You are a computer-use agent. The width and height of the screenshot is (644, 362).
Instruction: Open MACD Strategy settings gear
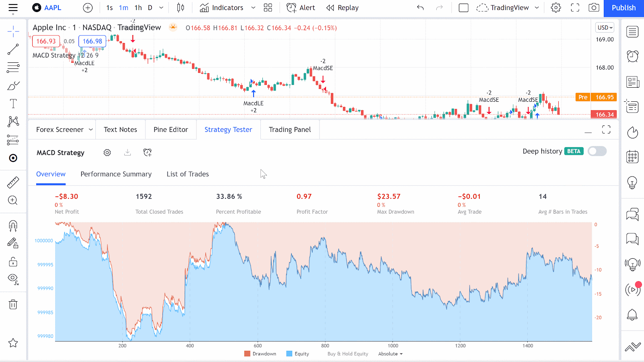(107, 153)
